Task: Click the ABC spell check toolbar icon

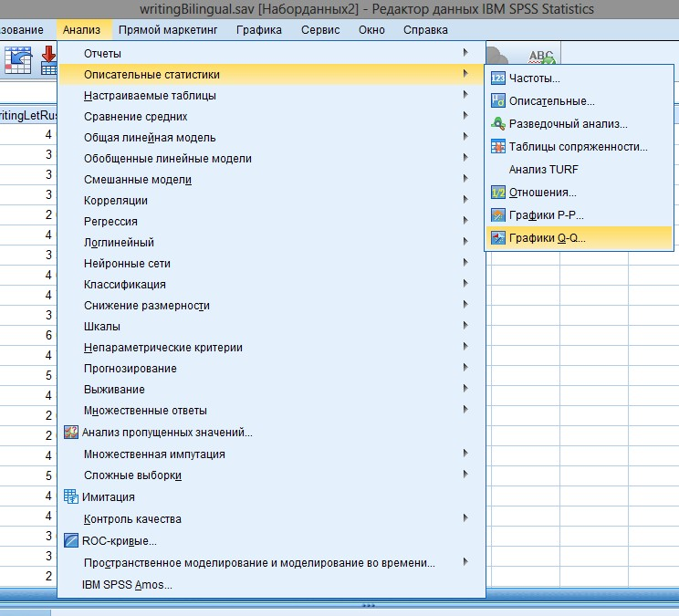Action: pyautogui.click(x=542, y=57)
